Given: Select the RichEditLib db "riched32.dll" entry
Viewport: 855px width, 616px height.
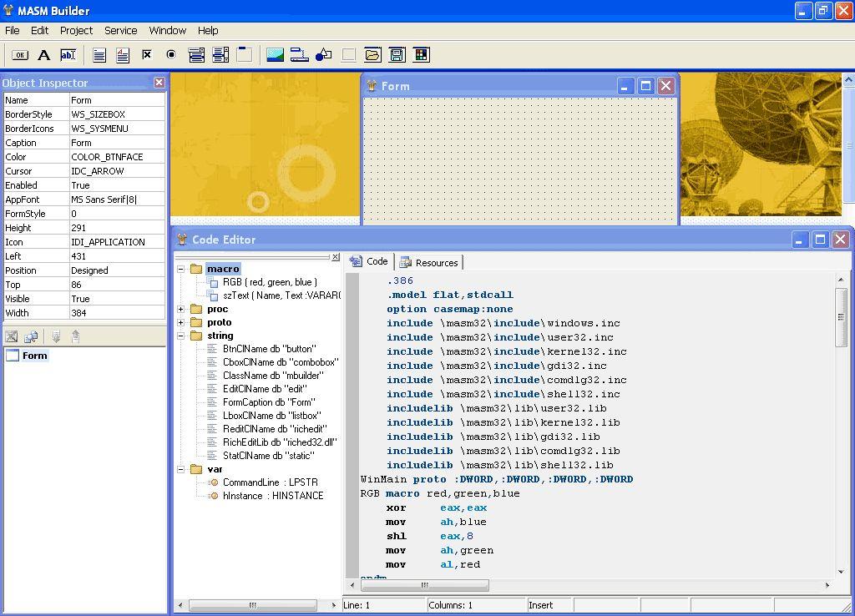Looking at the screenshot, I should coord(280,442).
